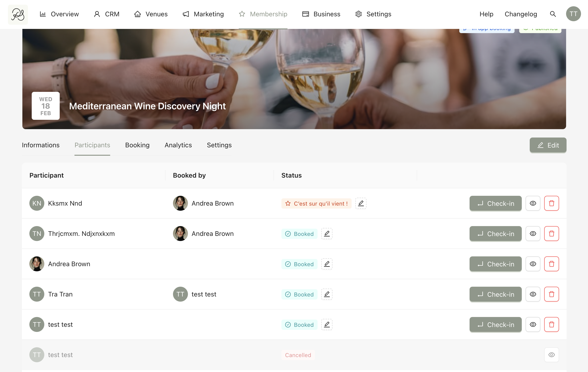Click the search magnifier icon in top bar
Screen dimensions: 588x372
pos(553,14)
